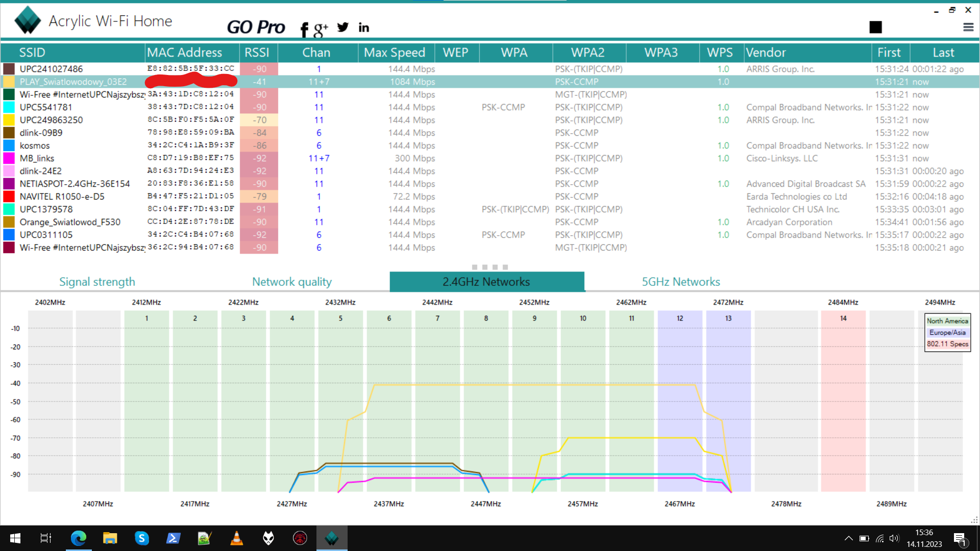The image size is (980, 551).
Task: Show hidden tray icons chevron
Action: click(848, 538)
